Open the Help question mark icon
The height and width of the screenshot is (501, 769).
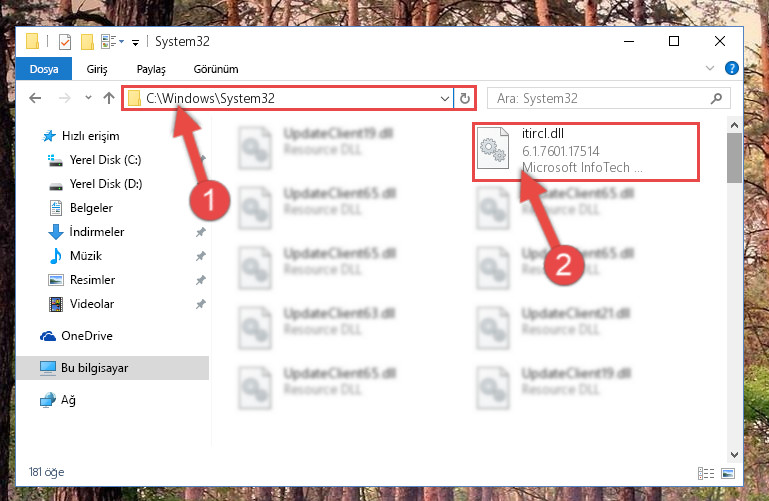[731, 68]
